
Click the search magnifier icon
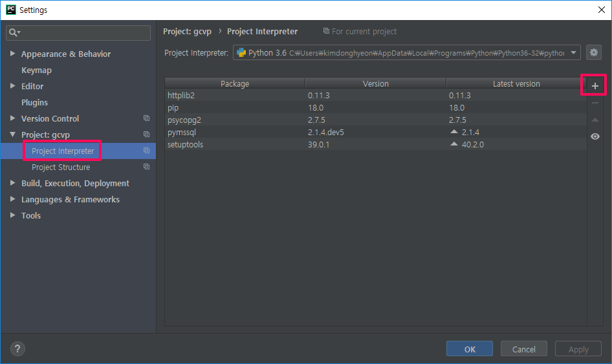14,32
